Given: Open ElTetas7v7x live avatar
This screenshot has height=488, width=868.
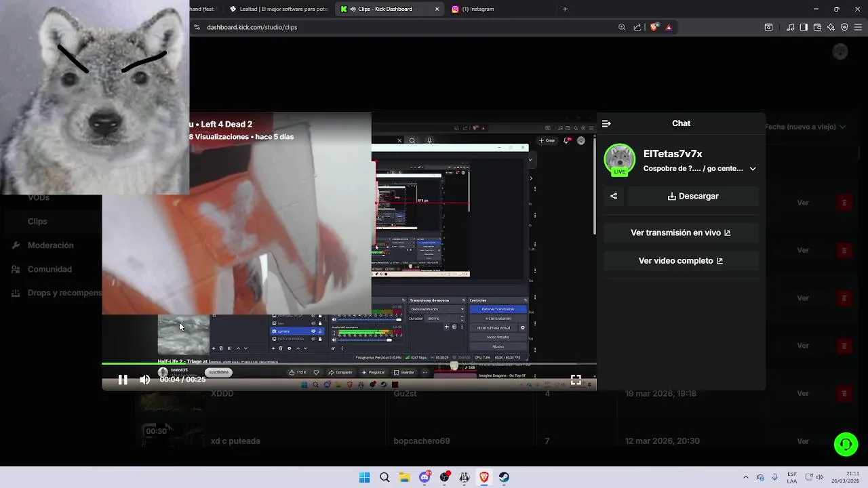Looking at the screenshot, I should click(x=620, y=159).
